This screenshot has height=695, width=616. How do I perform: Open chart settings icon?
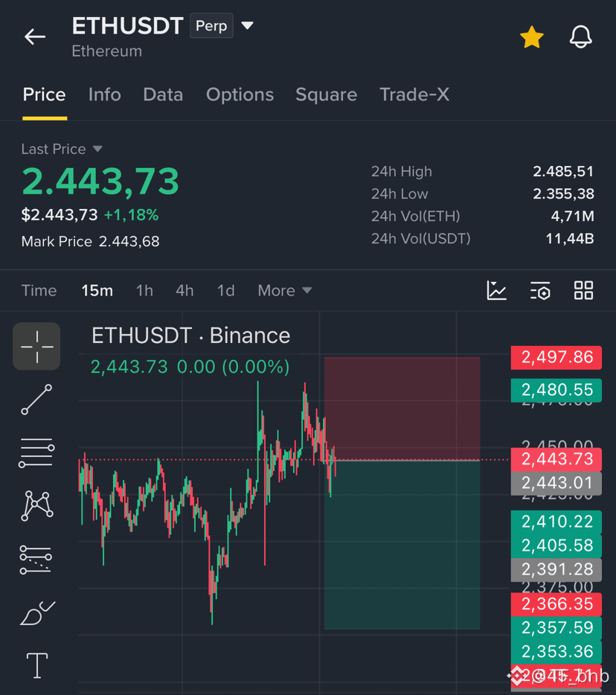pyautogui.click(x=540, y=291)
